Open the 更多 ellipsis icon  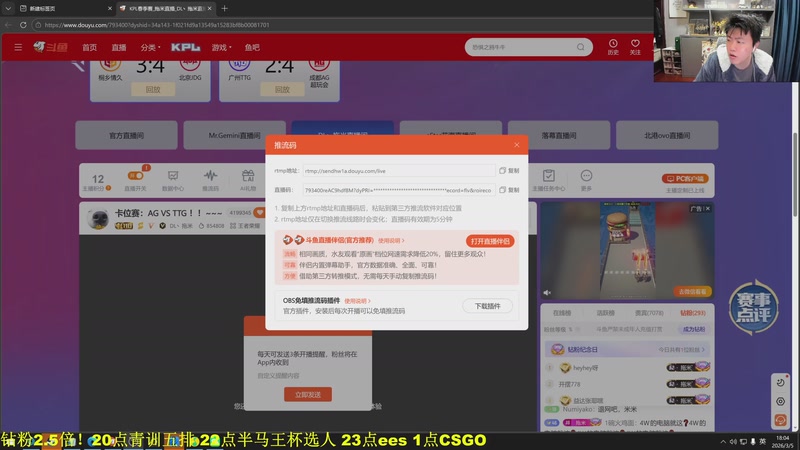(x=586, y=180)
